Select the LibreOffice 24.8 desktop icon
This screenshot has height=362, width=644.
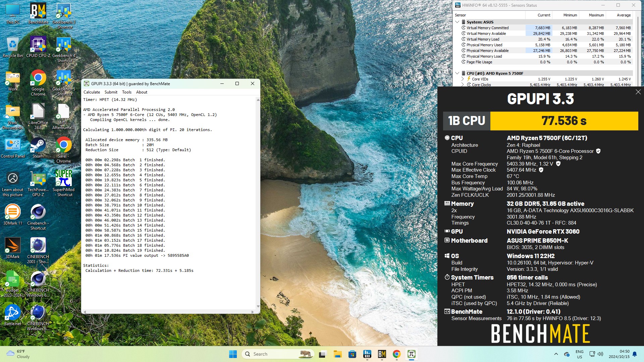(x=38, y=117)
